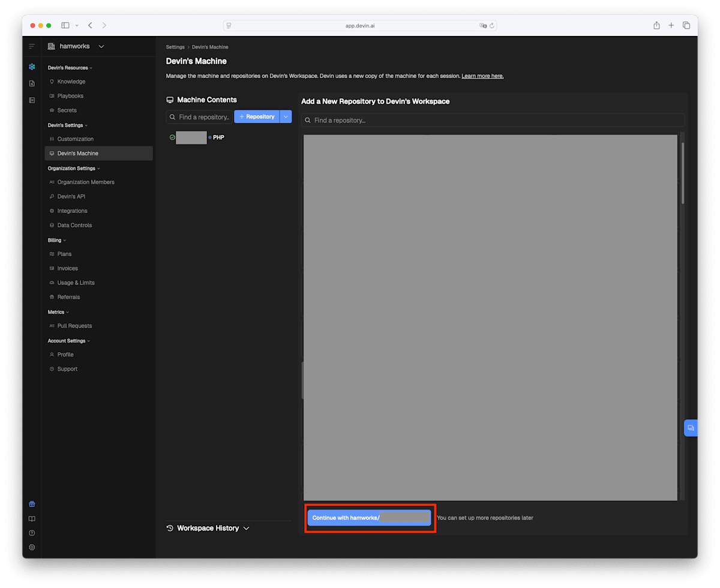Expand Workspace History
Screen dimensions: 720x588
click(x=208, y=528)
